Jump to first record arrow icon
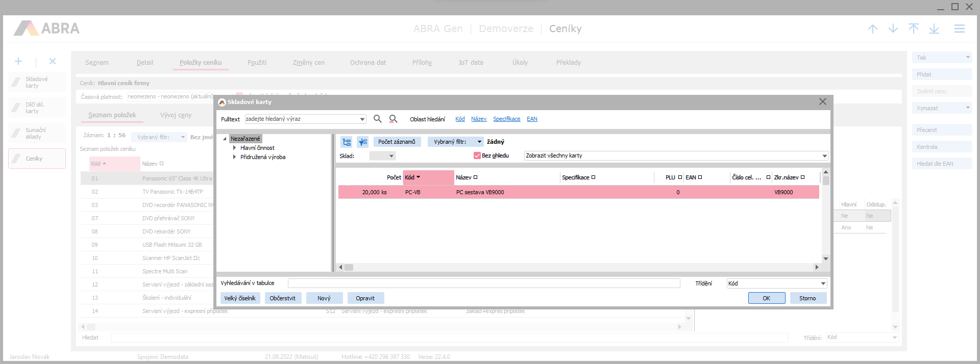The height and width of the screenshot is (364, 980). (x=913, y=29)
